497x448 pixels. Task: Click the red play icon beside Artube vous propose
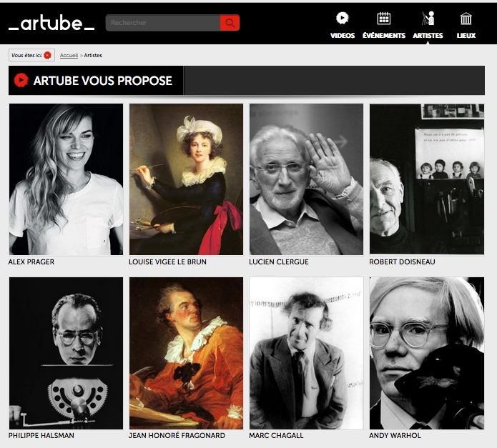click(21, 81)
